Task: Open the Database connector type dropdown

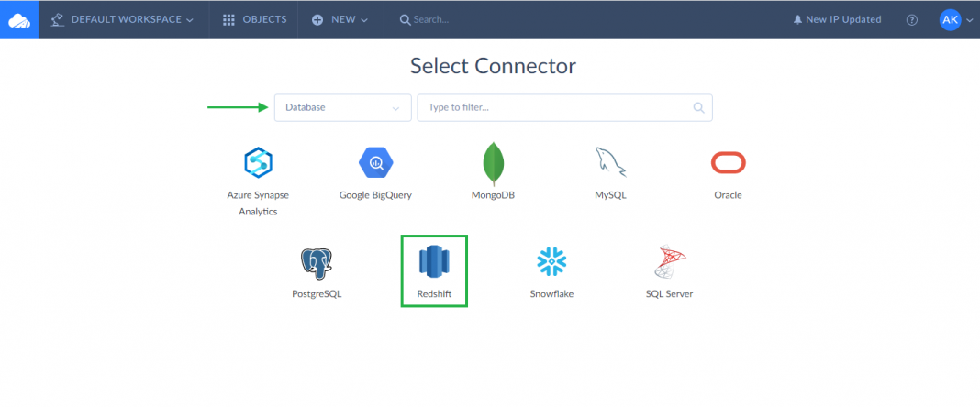Action: pos(342,108)
